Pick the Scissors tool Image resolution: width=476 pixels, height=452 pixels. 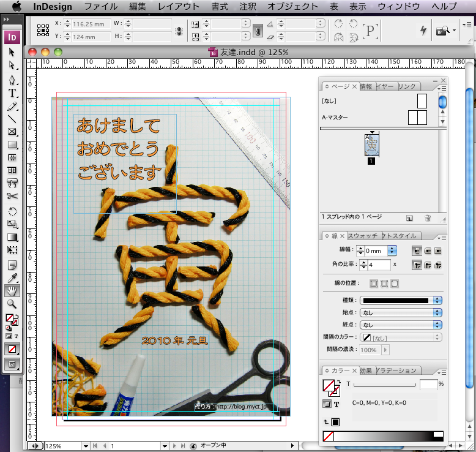pos(12,196)
